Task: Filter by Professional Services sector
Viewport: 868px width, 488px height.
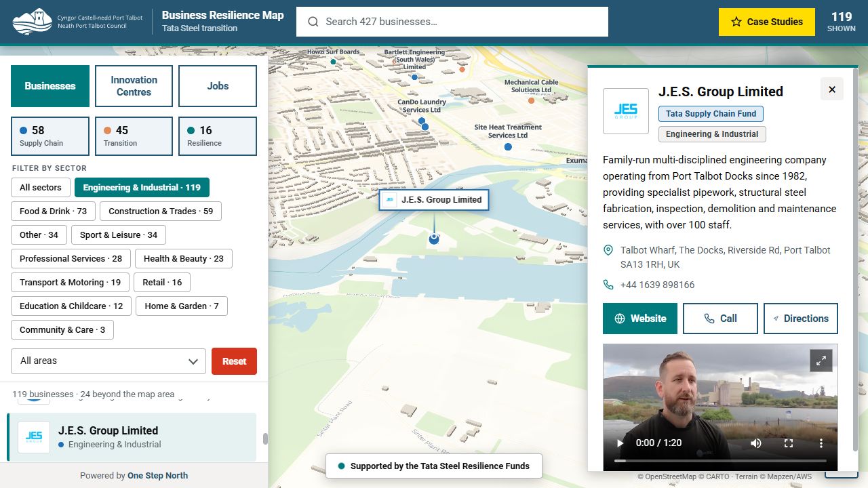Action: [x=71, y=259]
